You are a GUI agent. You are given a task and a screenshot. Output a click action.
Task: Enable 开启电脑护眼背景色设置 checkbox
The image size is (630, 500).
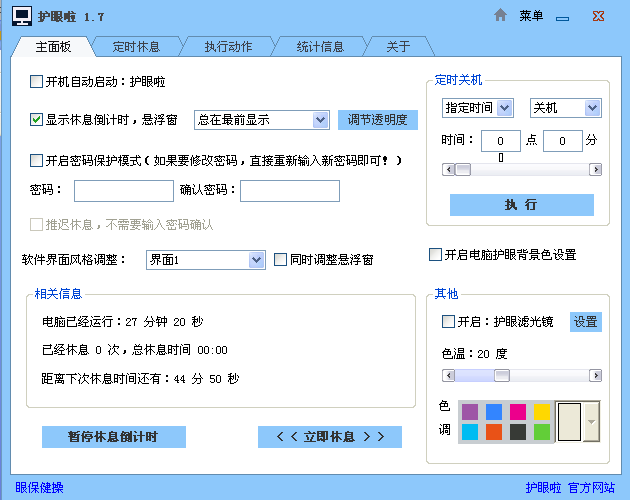coord(435,254)
